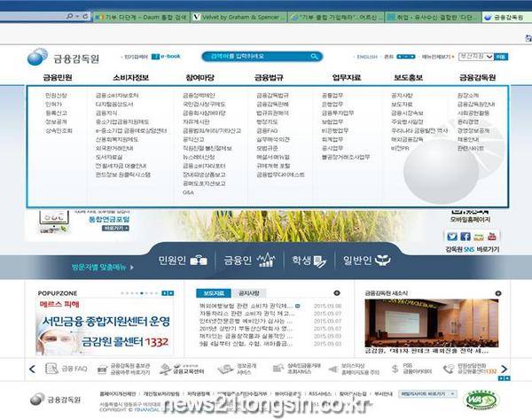532x420 pixels.
Task: Switch to the 보도자료 tab
Action: [x=214, y=293]
